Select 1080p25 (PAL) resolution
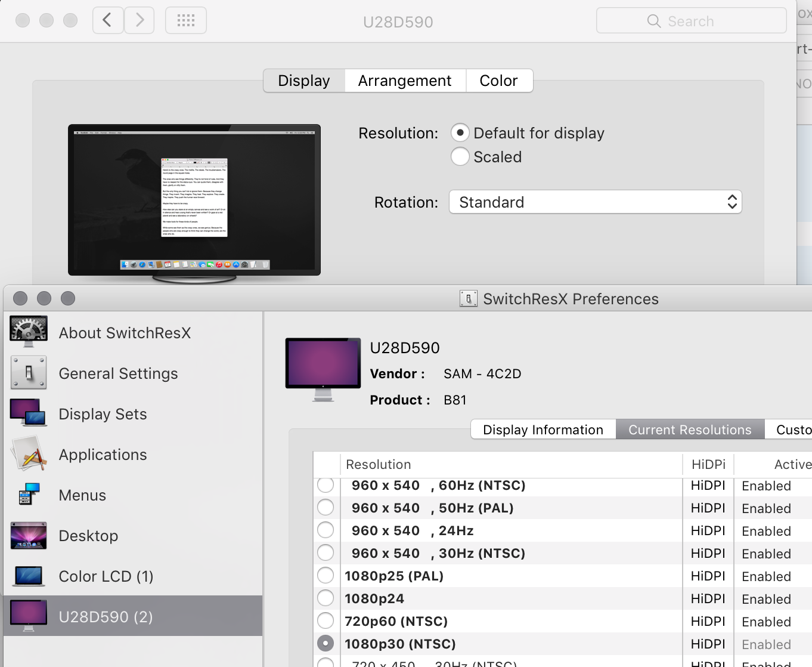This screenshot has height=667, width=812. click(x=326, y=576)
